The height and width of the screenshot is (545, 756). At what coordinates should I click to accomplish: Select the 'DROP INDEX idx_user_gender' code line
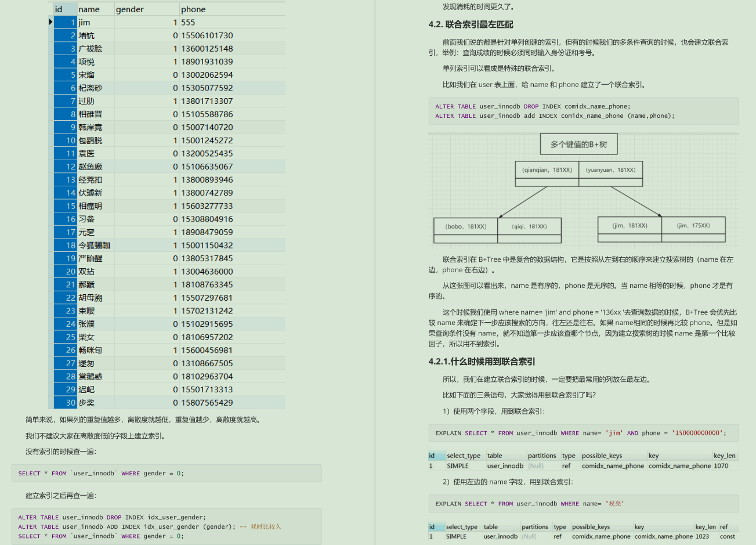[x=112, y=518]
